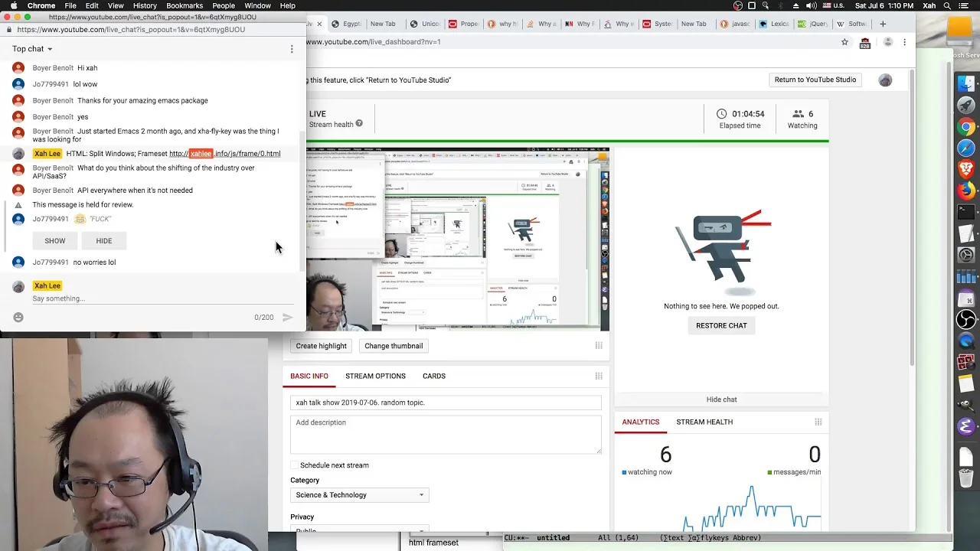Screen dimensions: 980x551
Task: Open Emacs from the dock
Action: point(966,427)
